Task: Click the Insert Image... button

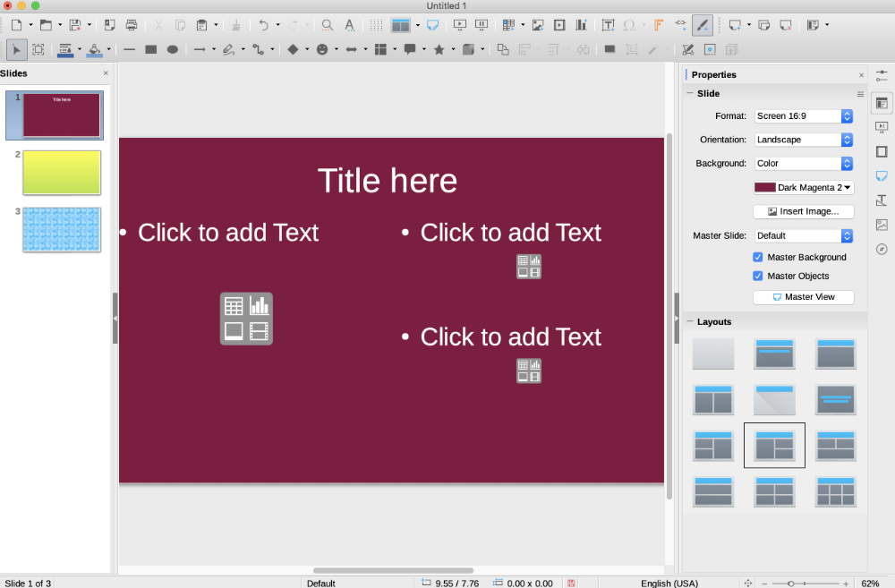Action: pos(803,212)
